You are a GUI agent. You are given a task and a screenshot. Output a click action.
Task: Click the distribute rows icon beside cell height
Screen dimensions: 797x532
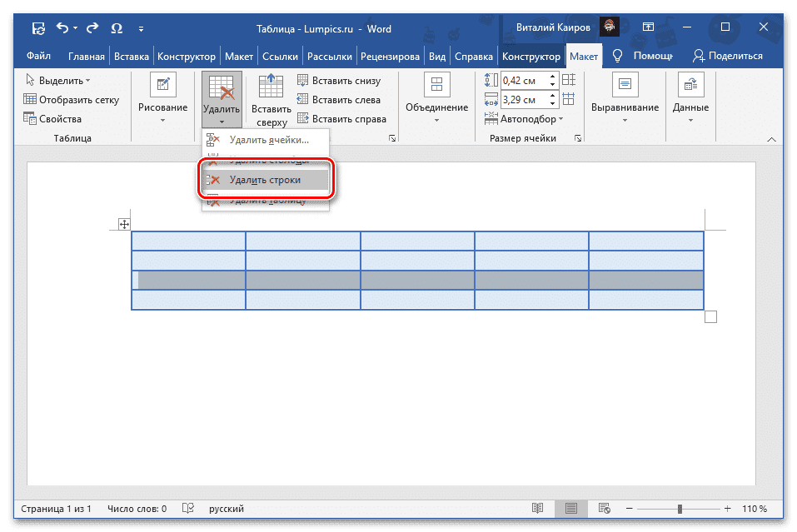[x=569, y=80]
